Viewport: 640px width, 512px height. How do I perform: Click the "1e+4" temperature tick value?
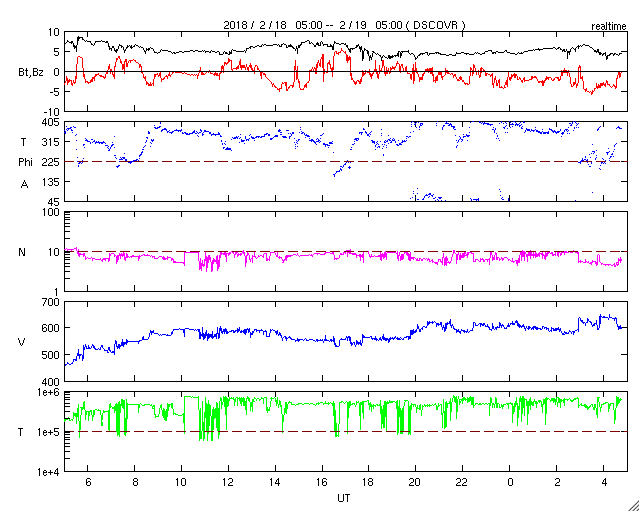48,472
